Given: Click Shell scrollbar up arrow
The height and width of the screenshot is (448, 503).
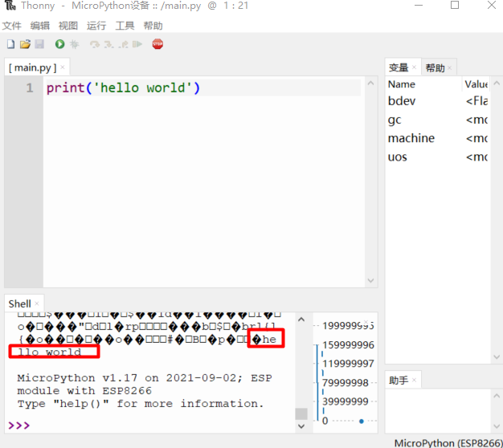Looking at the screenshot, I should click(301, 320).
